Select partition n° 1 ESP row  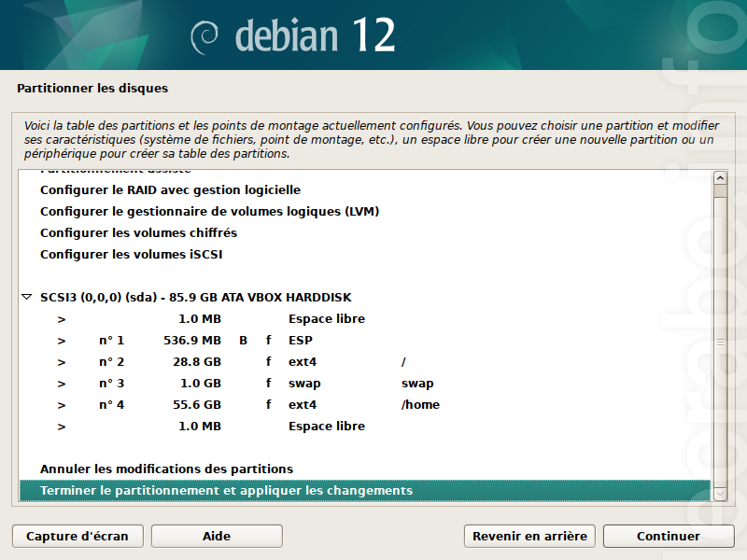pyautogui.click(x=365, y=341)
